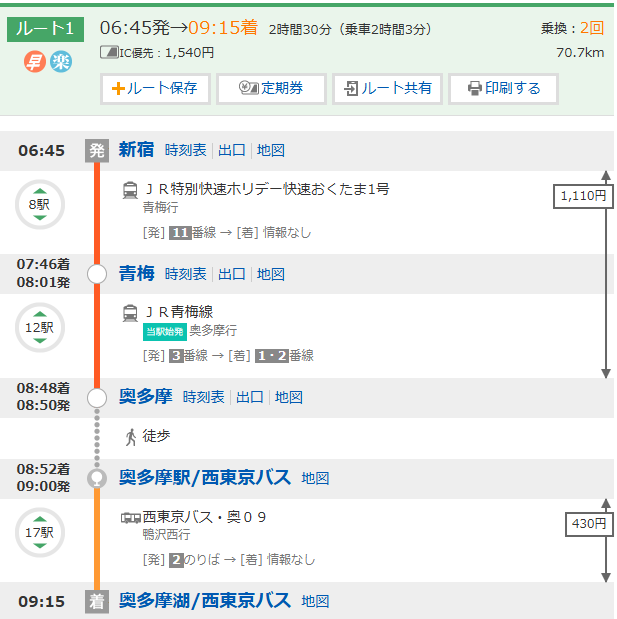The width and height of the screenshot is (617, 619).
Task: Click the bus icon beside 西東京バス・奥09
Action: coord(131,517)
